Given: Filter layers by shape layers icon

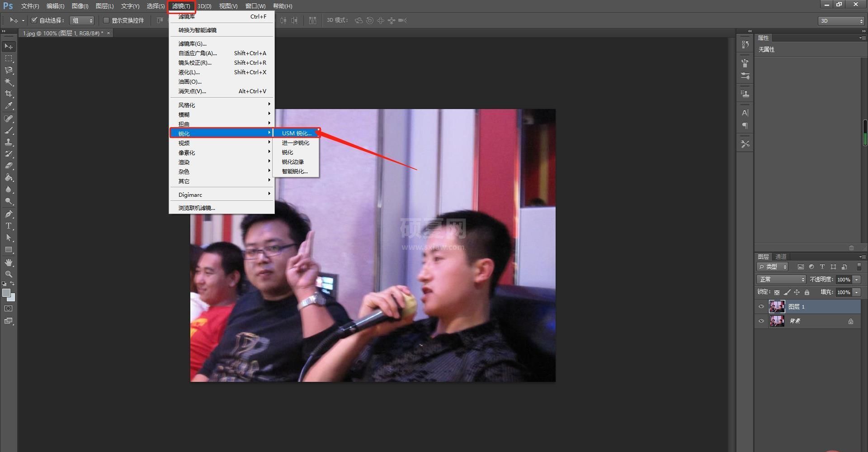Looking at the screenshot, I should point(833,267).
